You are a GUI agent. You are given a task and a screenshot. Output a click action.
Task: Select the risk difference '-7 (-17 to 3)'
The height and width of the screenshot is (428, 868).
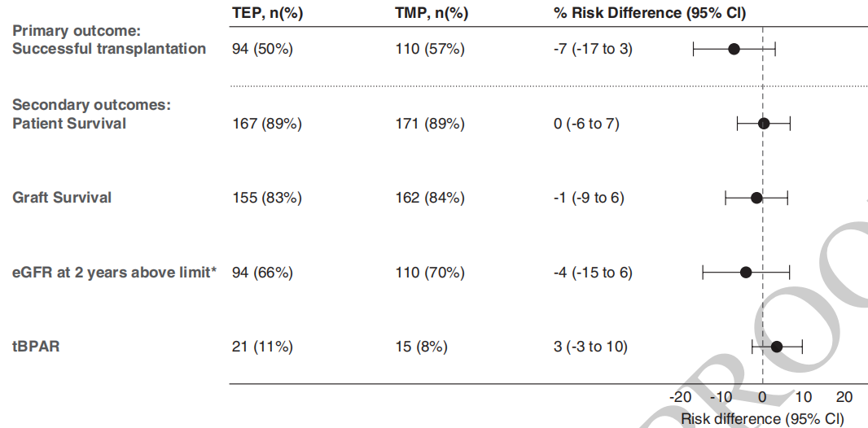[592, 49]
